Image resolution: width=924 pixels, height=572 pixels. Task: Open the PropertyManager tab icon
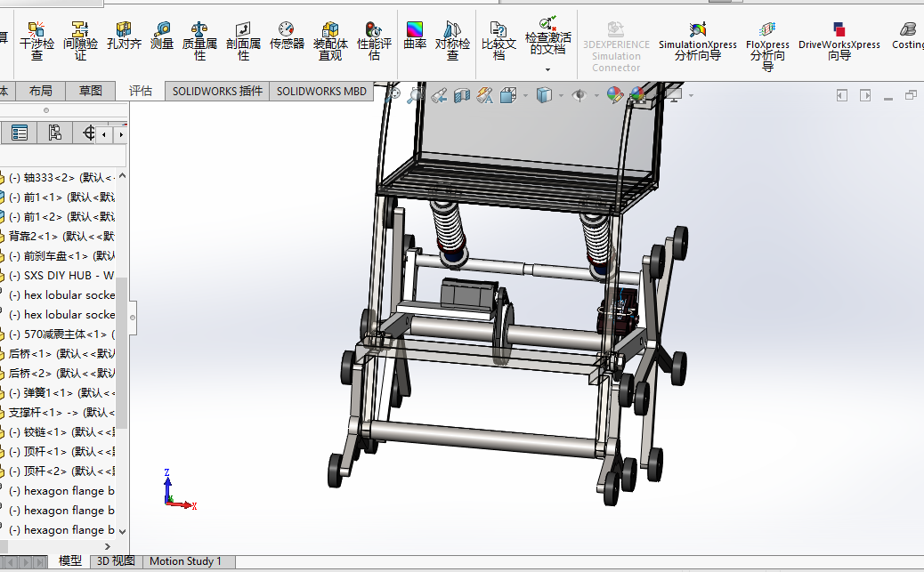20,133
